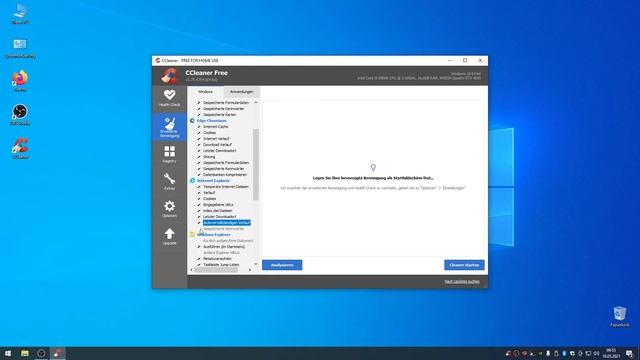Click the Cleaner starten button
Screen dimensions: 640x360
(x=464, y=265)
